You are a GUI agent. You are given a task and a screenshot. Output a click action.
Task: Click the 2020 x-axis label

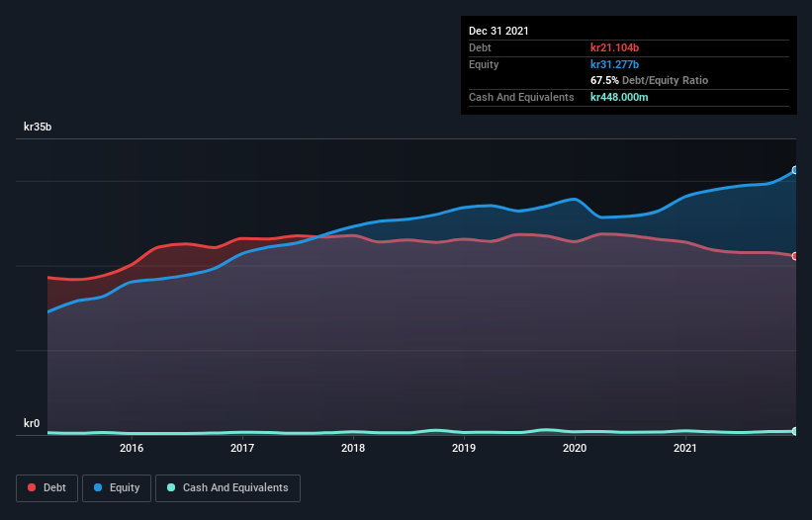[x=575, y=448]
